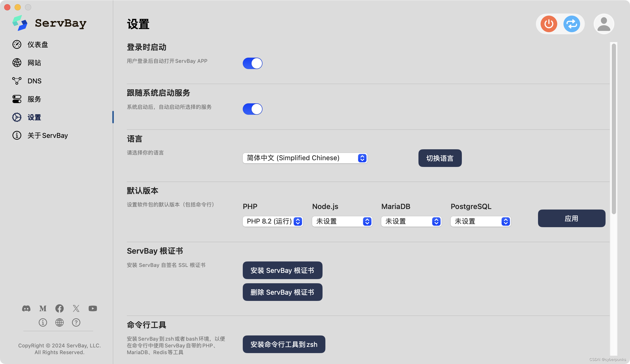Screen dimensions: 630x364
Task: Select 设置 in the sidebar
Action: click(34, 117)
